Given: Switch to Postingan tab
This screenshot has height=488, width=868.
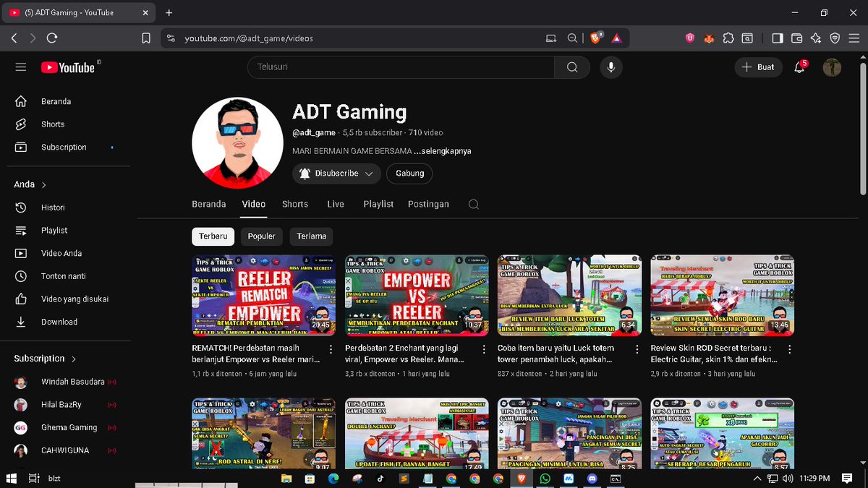Looking at the screenshot, I should 428,205.
